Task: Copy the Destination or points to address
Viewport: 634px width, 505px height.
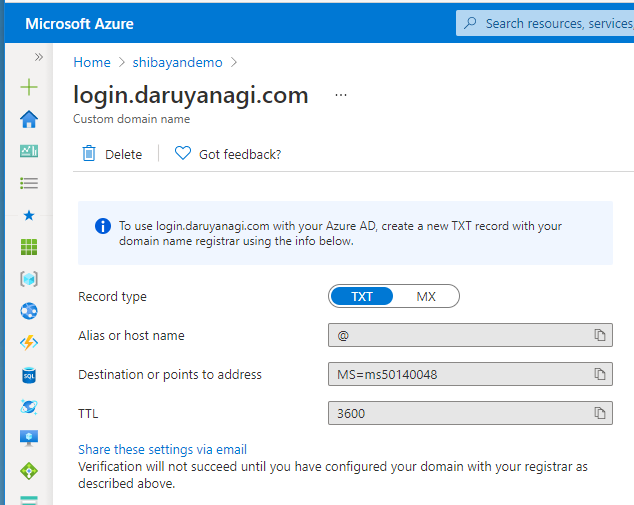Action: tap(600, 374)
